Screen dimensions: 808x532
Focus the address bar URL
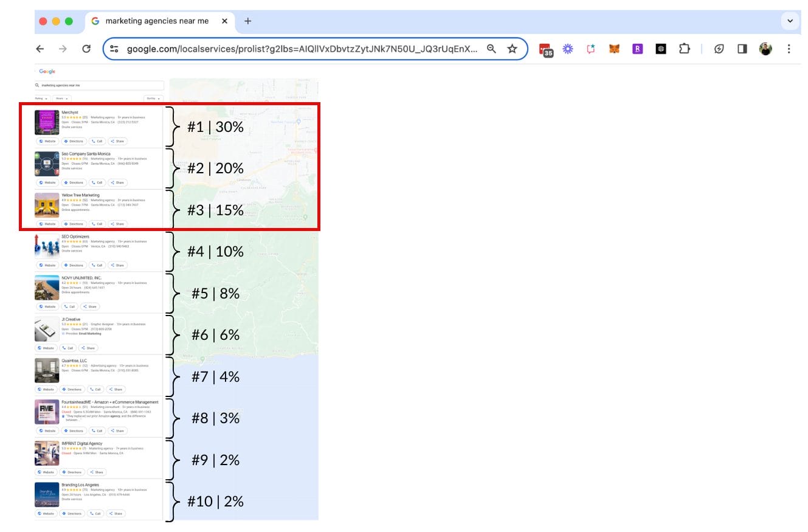[x=302, y=49]
